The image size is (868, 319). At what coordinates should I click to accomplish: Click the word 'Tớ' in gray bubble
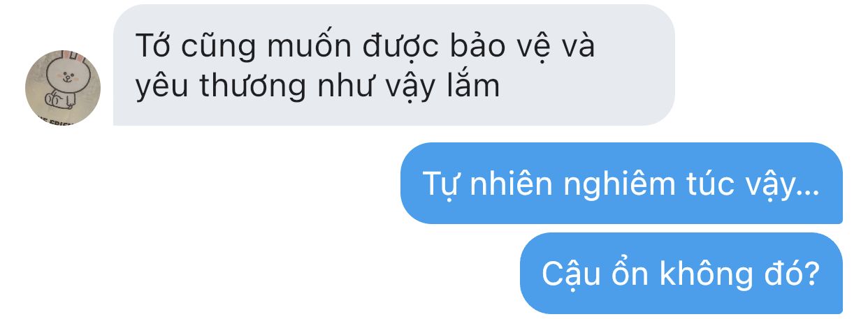152,45
